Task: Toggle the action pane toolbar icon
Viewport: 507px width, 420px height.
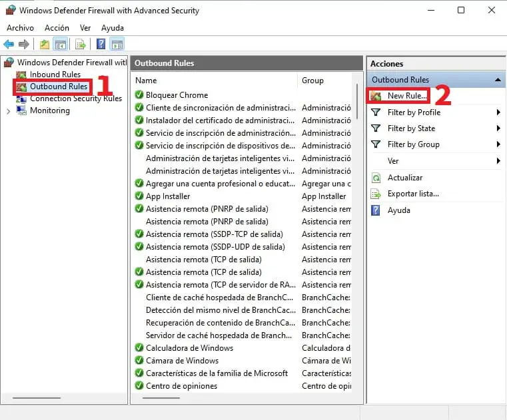Action: 117,44
